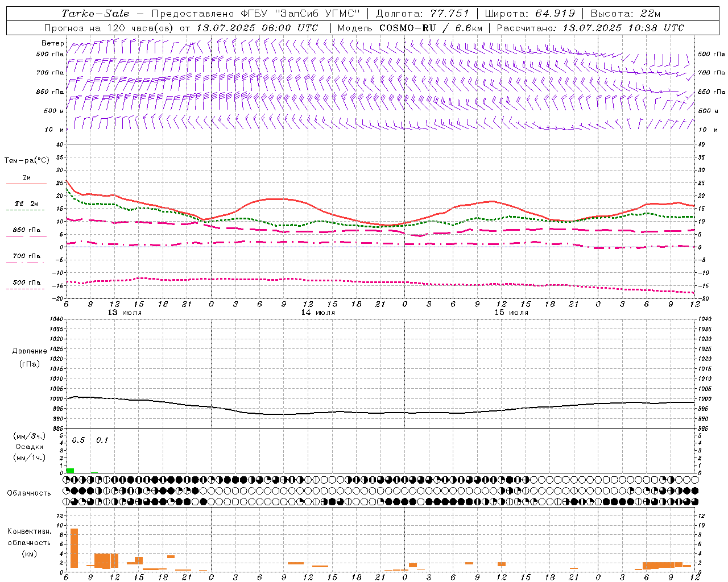The image size is (728, 582).
Task: Click the Высота: 22м text
Action: pos(626,14)
